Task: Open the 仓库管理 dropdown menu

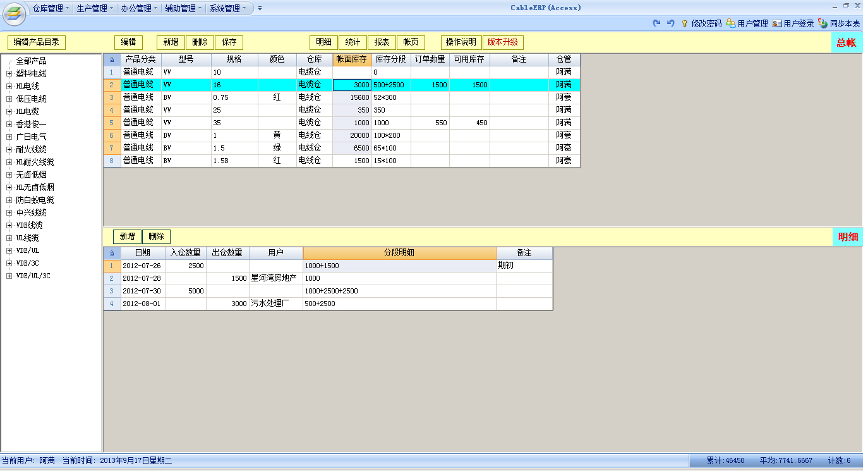Action: tap(51, 8)
